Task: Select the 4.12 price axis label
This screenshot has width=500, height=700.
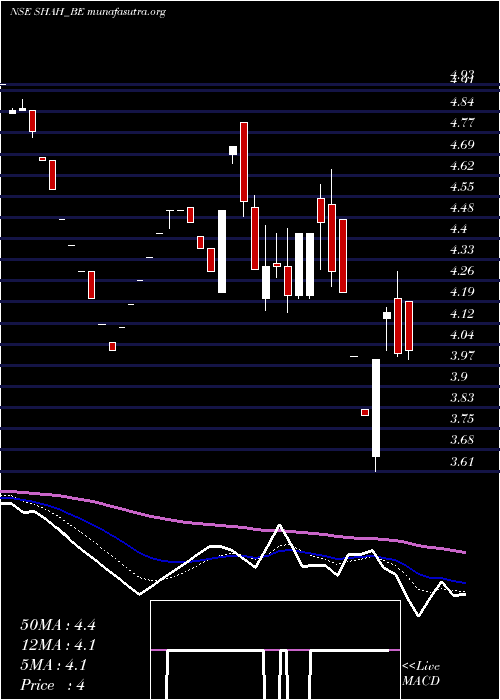Action: (x=462, y=314)
